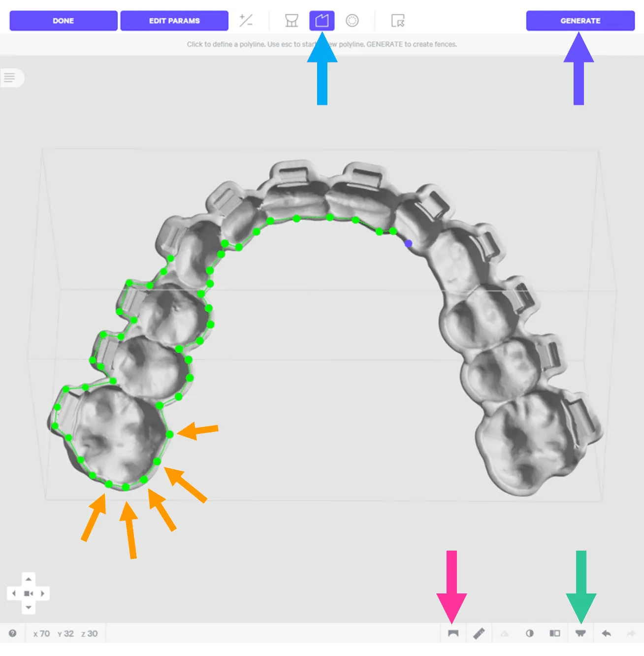Rotate camera view right arrow
Viewport: 644px width, 656px height.
click(x=43, y=593)
